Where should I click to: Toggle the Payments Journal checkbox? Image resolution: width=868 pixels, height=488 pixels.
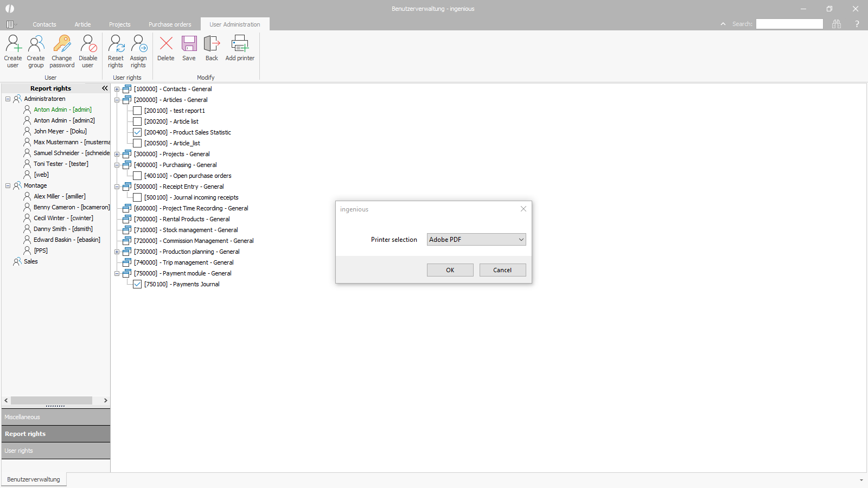pyautogui.click(x=137, y=284)
